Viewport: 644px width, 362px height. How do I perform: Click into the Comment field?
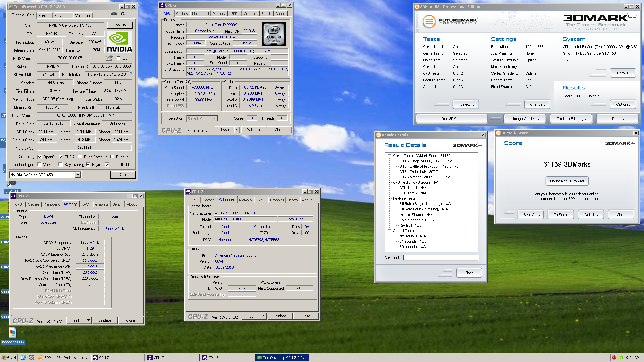[x=440, y=258]
